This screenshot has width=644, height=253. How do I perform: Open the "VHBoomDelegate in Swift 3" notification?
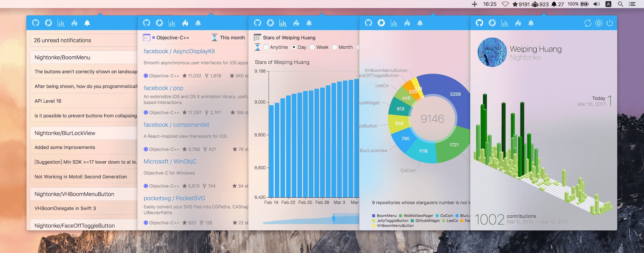pos(84,208)
